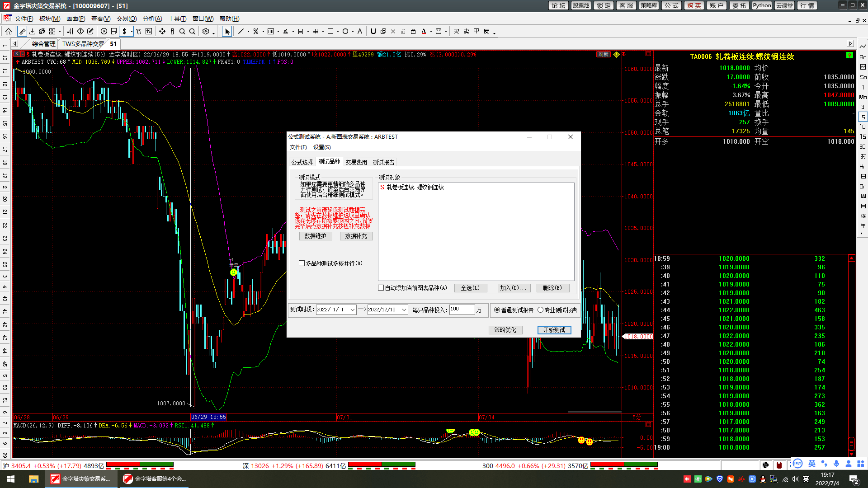Image resolution: width=868 pixels, height=488 pixels.
Task: Expand the line drawing tool dropdown arrow
Action: point(248,32)
